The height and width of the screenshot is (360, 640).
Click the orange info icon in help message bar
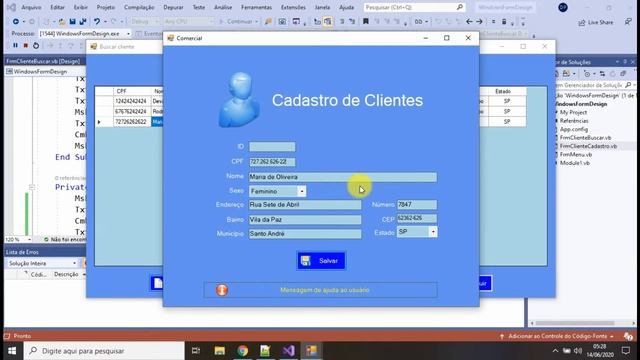click(222, 290)
